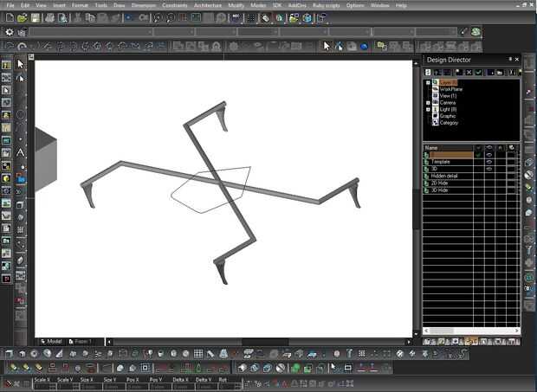Save the drawing with the Save icon
Image resolution: width=537 pixels, height=392 pixels.
(36, 18)
